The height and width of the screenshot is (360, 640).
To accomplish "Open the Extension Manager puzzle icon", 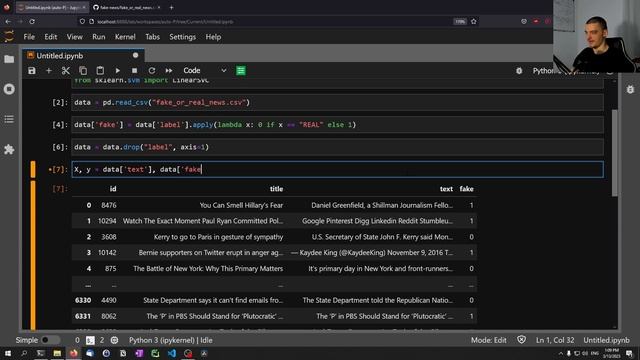I will coord(9,149).
